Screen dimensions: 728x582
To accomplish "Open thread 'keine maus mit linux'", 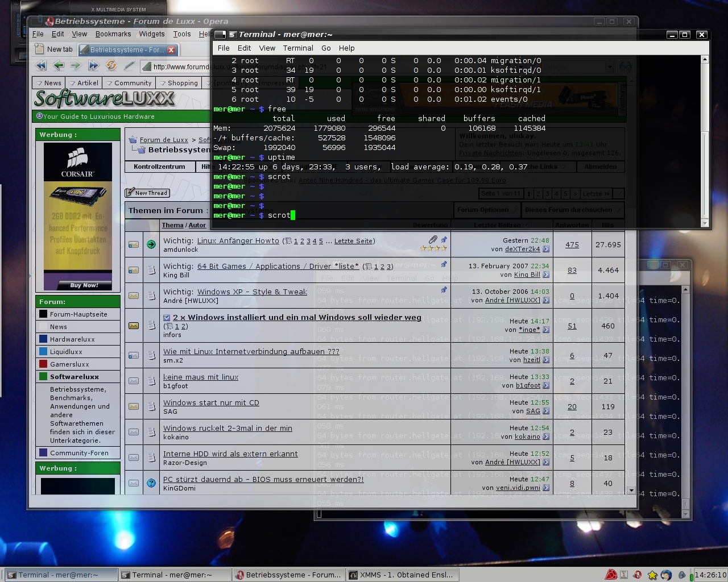I will (201, 377).
